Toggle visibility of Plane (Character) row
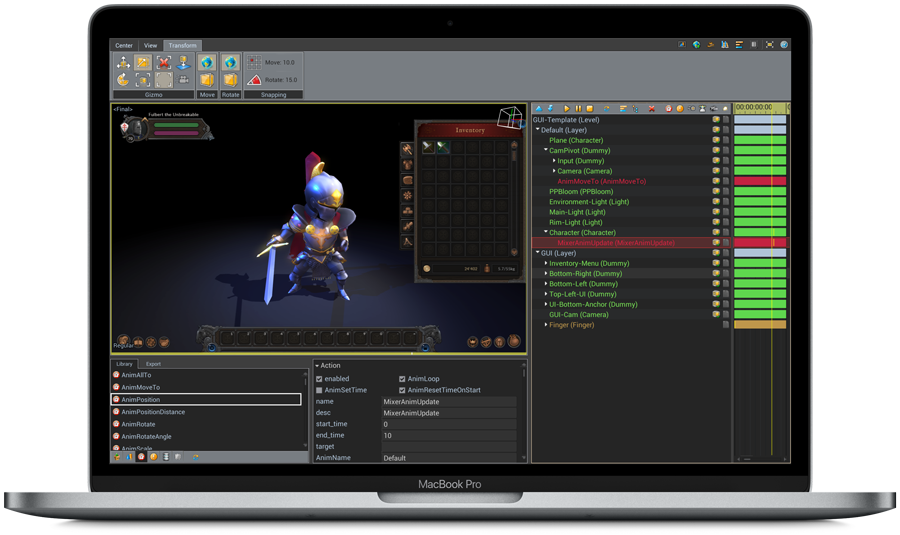Screen dimensions: 900x535 click(x=716, y=140)
